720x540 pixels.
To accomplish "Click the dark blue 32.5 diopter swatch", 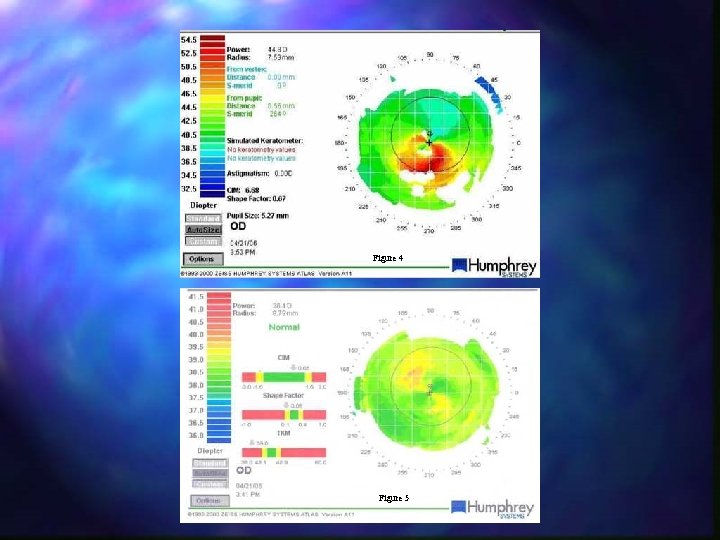I will [213, 189].
